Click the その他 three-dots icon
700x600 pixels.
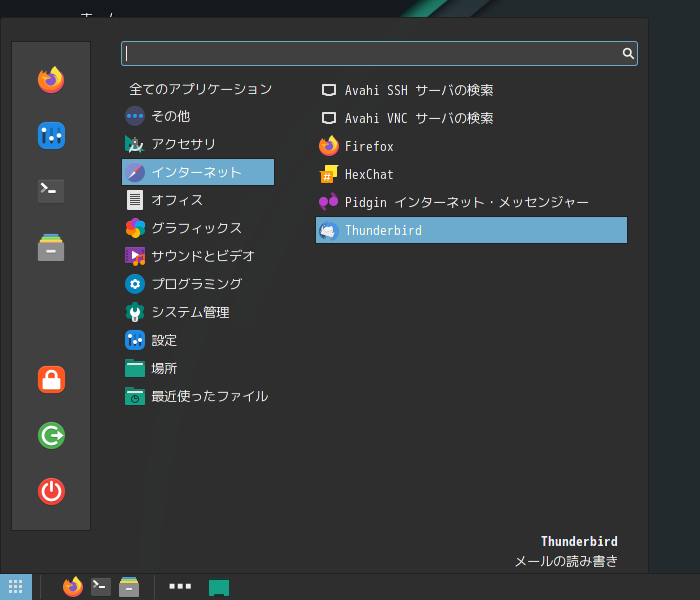[135, 117]
